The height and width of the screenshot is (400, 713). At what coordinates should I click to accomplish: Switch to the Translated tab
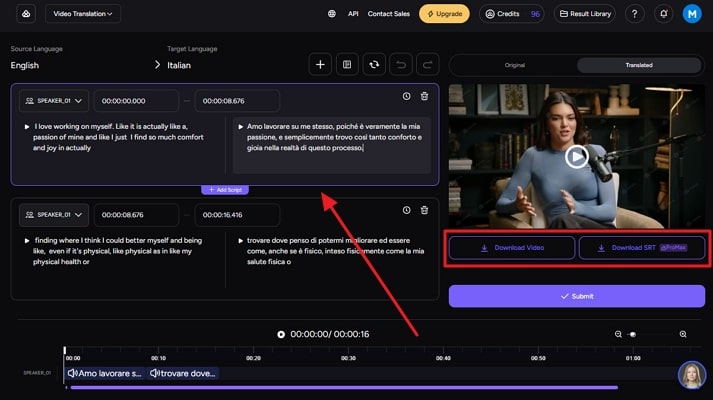point(639,65)
